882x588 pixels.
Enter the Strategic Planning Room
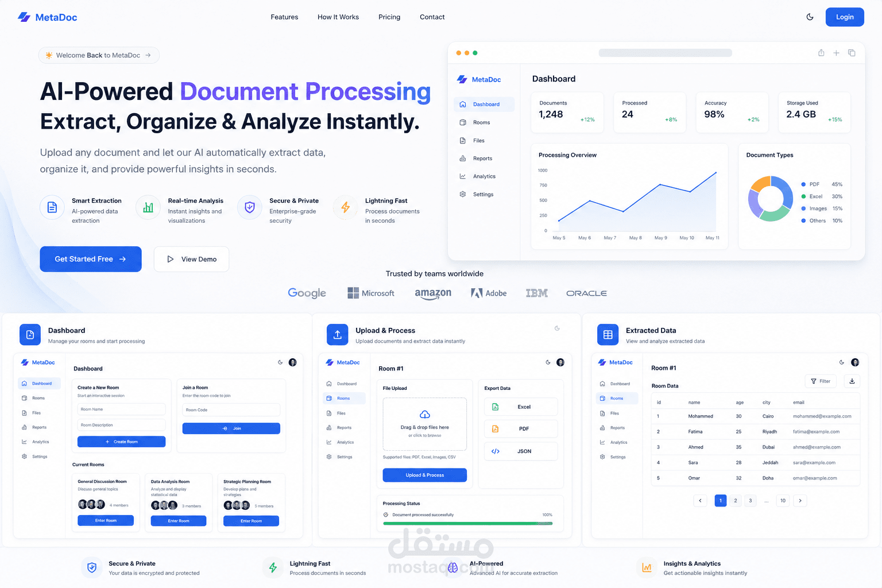click(252, 521)
